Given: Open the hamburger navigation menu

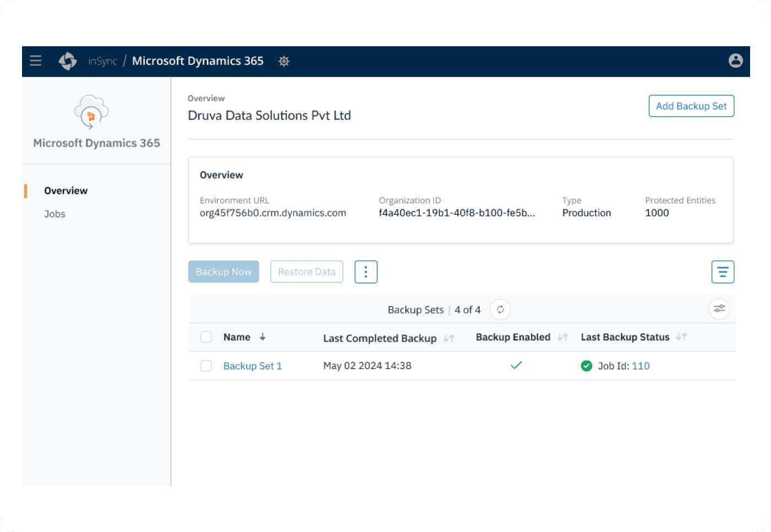Looking at the screenshot, I should (x=36, y=61).
